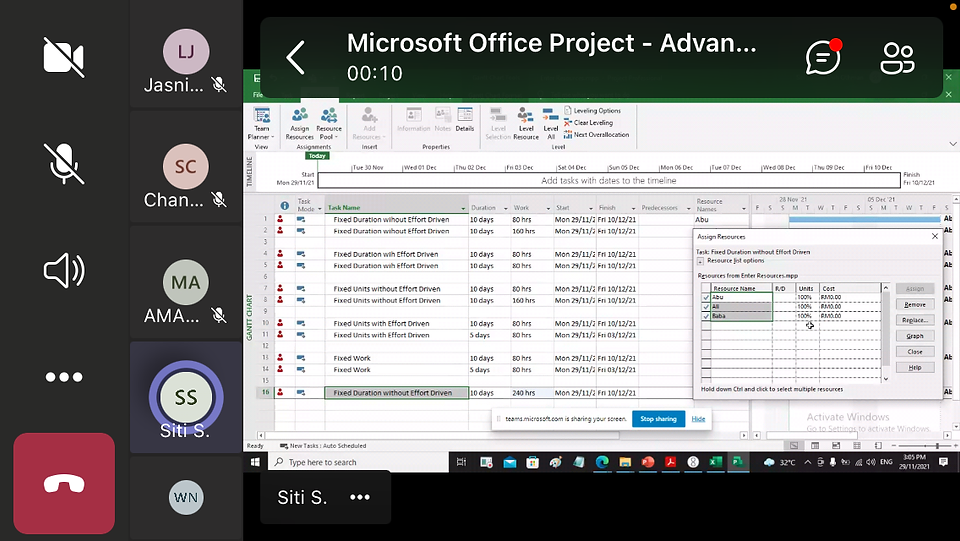Viewport: 960px width, 541px height.
Task: Click the Hide link in the sharing bar
Action: (698, 419)
